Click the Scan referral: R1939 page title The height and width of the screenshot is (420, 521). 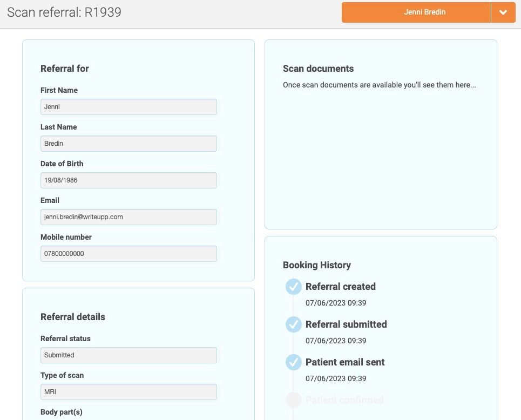tap(64, 12)
